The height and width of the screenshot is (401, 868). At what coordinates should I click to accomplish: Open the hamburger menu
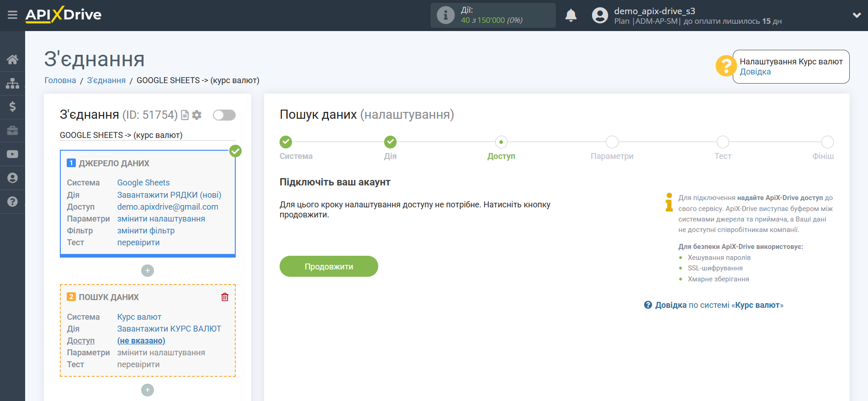pyautogui.click(x=12, y=15)
